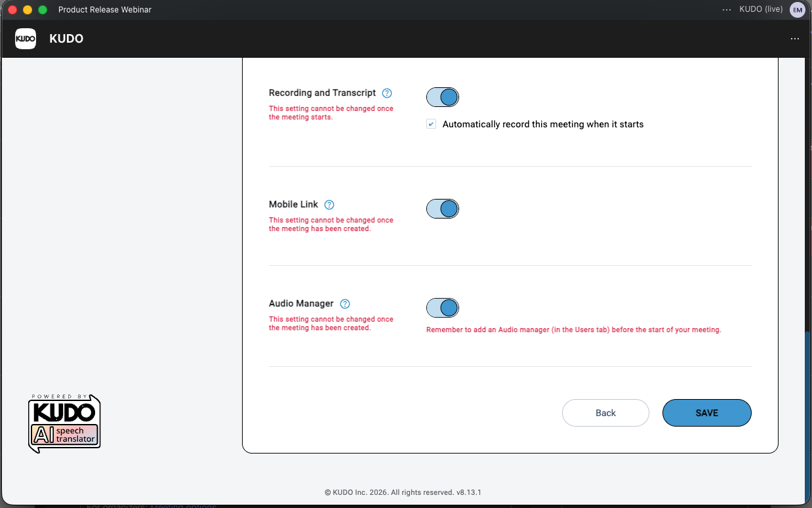Click the EM user avatar
This screenshot has height=508, width=812.
coord(797,10)
